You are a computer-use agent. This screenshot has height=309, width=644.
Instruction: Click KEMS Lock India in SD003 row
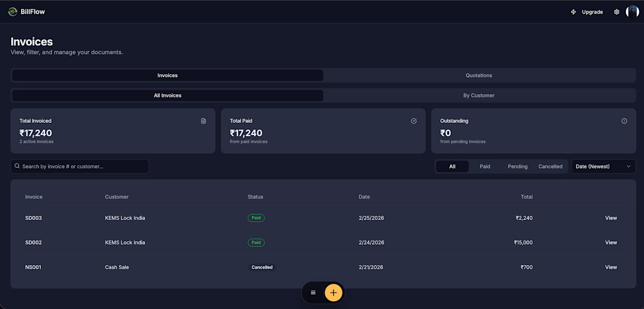(125, 218)
